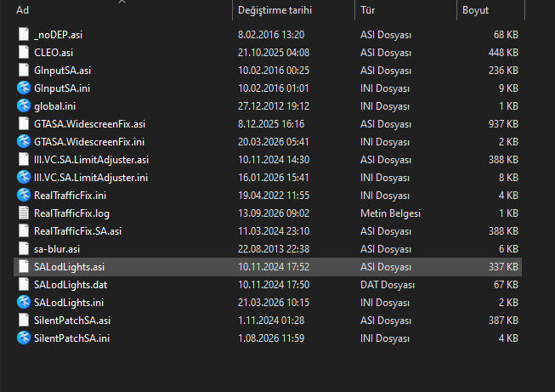Select the file name RealTrafficFix.ini
The image size is (555, 392).
pyautogui.click(x=70, y=196)
